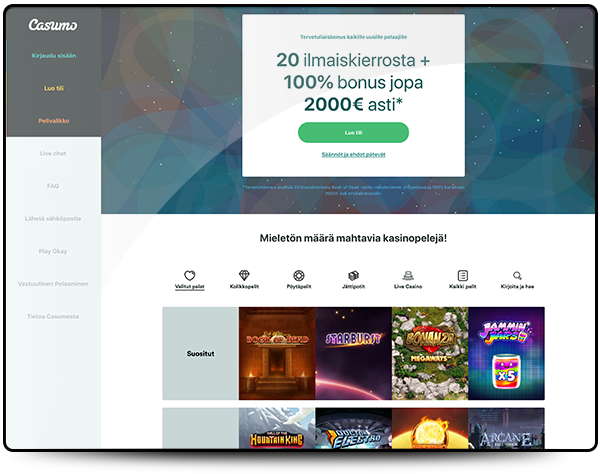Open Kirjaudu sisään in sidebar
600x474 pixels.
54,55
